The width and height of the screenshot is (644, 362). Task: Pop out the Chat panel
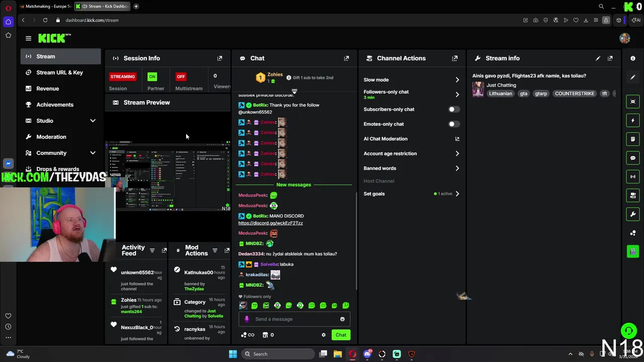(x=346, y=58)
